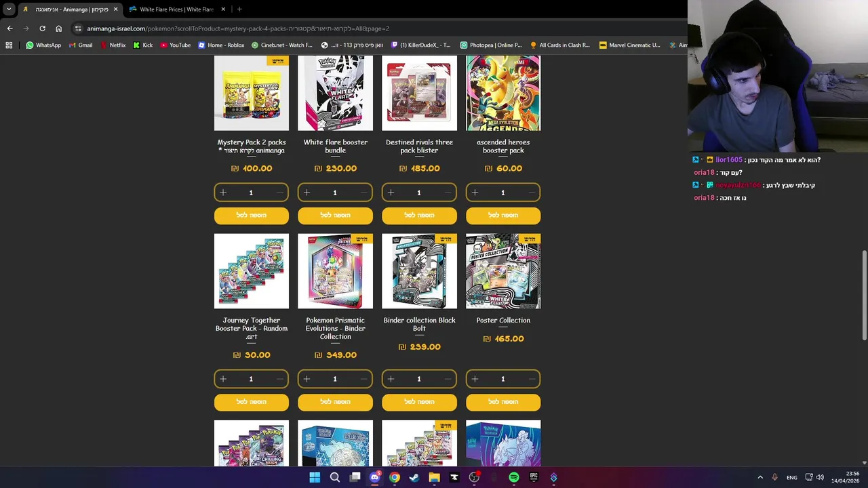
Task: Open the Mystery Pack 2 packs product image
Action: [252, 93]
